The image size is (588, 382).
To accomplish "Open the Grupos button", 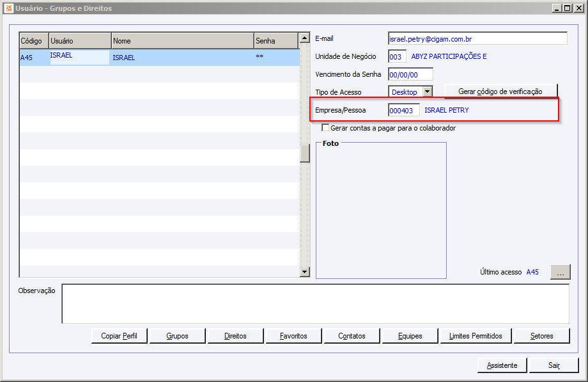I will (178, 336).
